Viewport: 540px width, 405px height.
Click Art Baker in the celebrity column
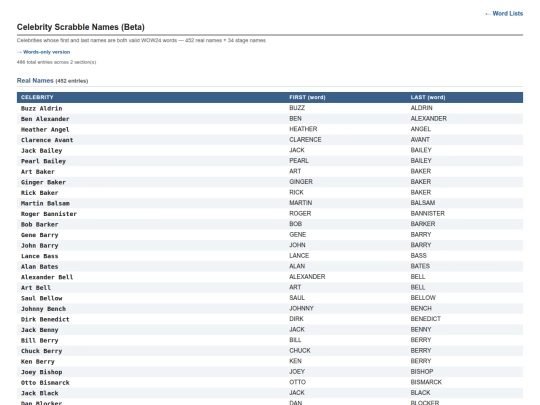coord(38,172)
